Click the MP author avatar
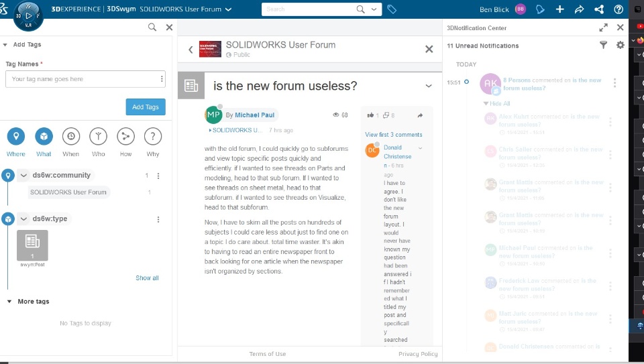 click(x=213, y=115)
